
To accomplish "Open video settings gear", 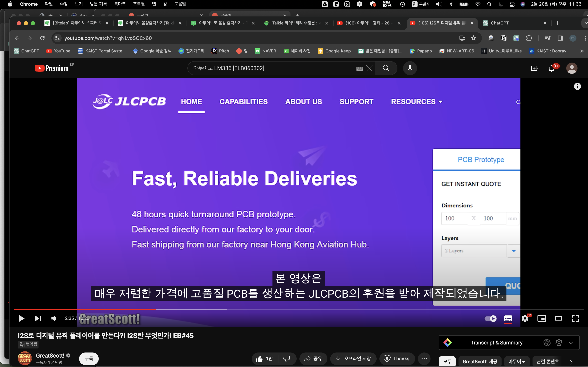I will [525, 318].
